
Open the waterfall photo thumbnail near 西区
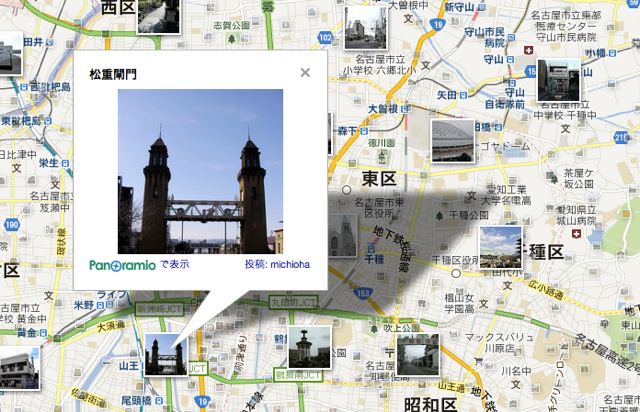pos(158,16)
